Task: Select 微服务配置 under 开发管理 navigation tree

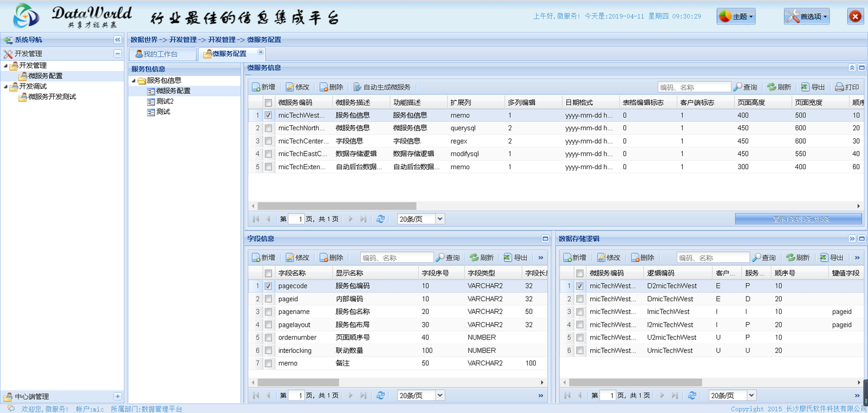Action: pos(45,76)
